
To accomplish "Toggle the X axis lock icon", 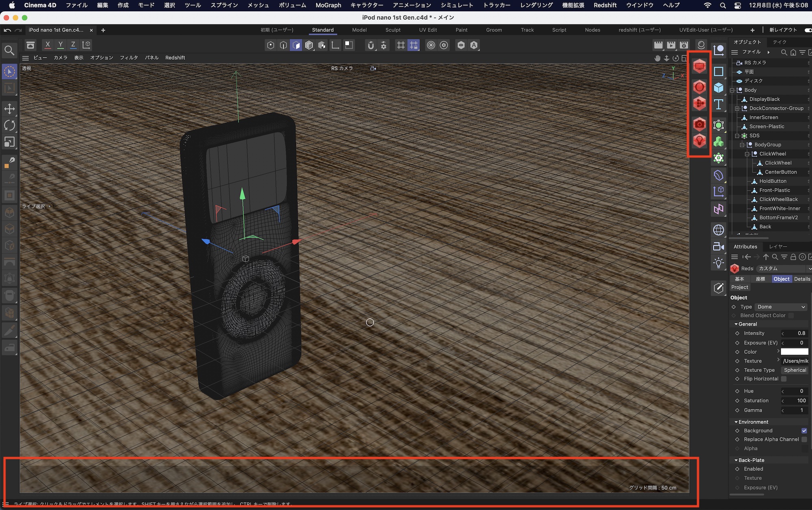I will (x=48, y=45).
